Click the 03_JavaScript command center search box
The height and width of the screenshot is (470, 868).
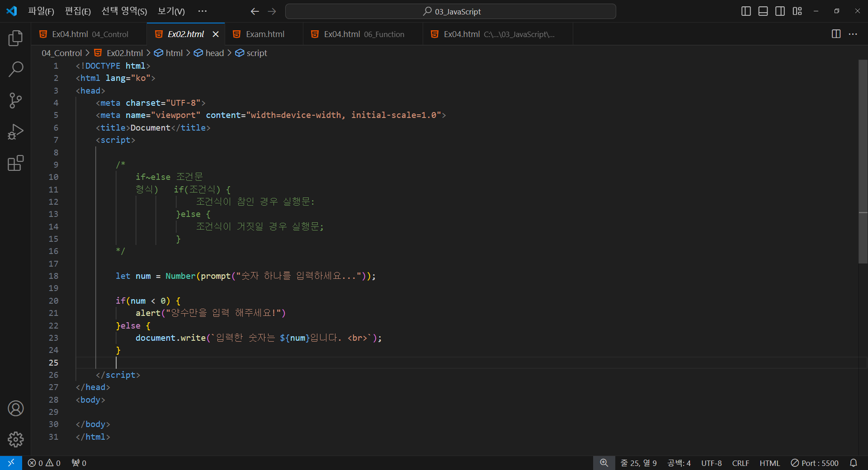pyautogui.click(x=451, y=11)
